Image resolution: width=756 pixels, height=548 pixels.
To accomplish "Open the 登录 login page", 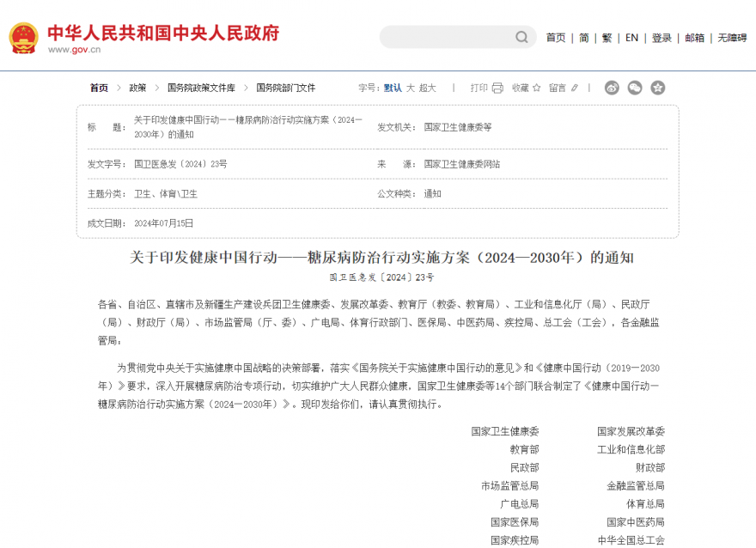I will coord(661,38).
